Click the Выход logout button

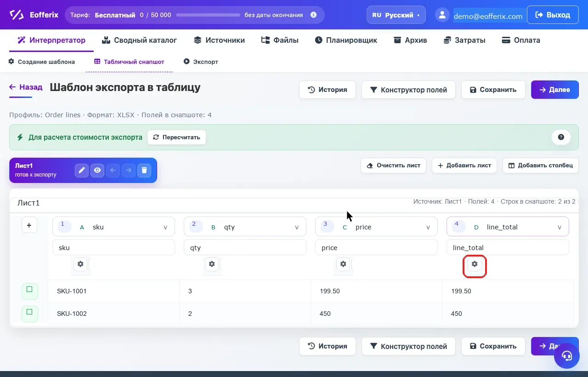[553, 15]
